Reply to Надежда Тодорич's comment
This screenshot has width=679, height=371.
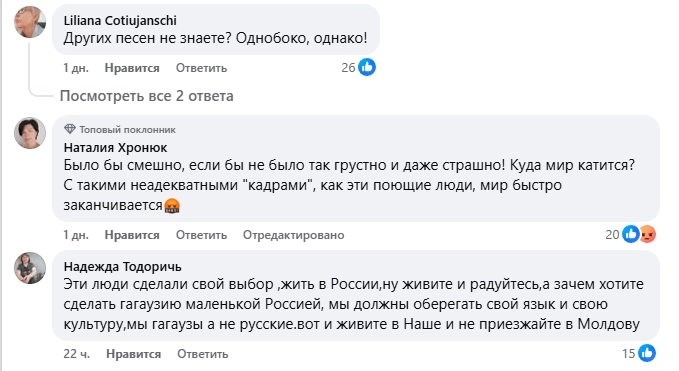[203, 354]
